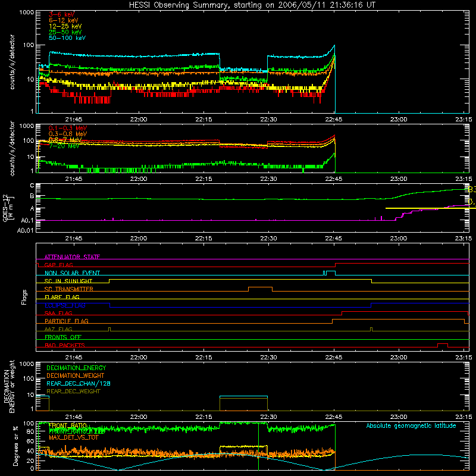The height and width of the screenshot is (476, 476).
Task: Select the SAA_FLAG label
Action: pos(58,313)
